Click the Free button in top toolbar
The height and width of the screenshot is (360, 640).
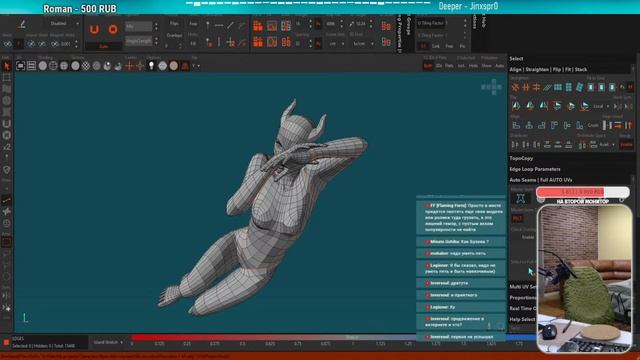coord(193,24)
